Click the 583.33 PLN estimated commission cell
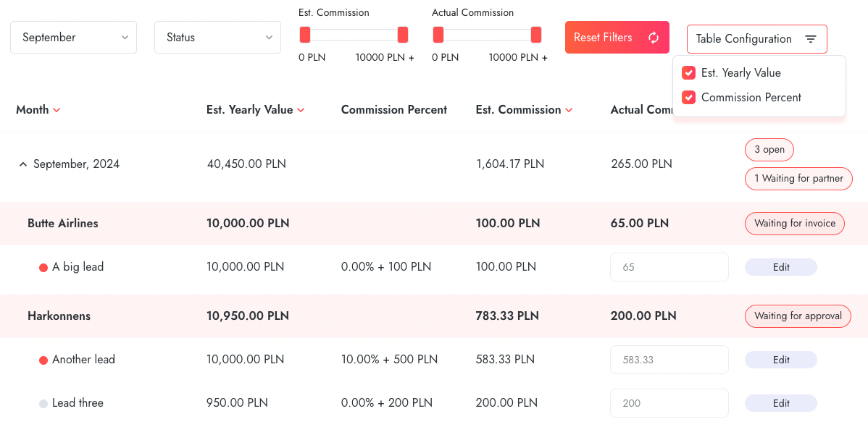 [x=506, y=360]
